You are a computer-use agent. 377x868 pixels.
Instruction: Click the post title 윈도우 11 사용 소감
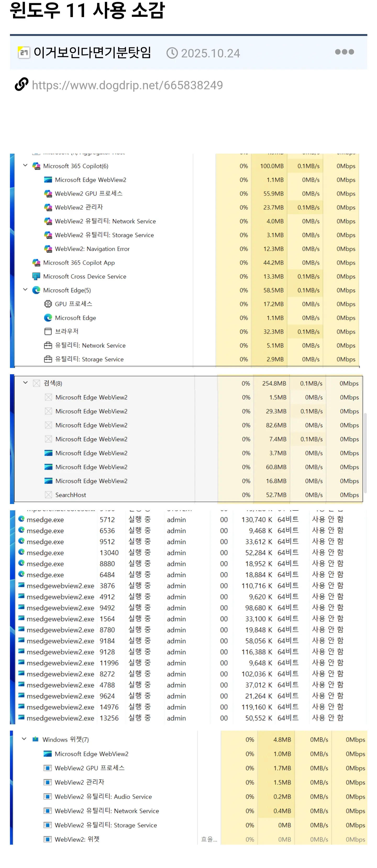pos(87,10)
